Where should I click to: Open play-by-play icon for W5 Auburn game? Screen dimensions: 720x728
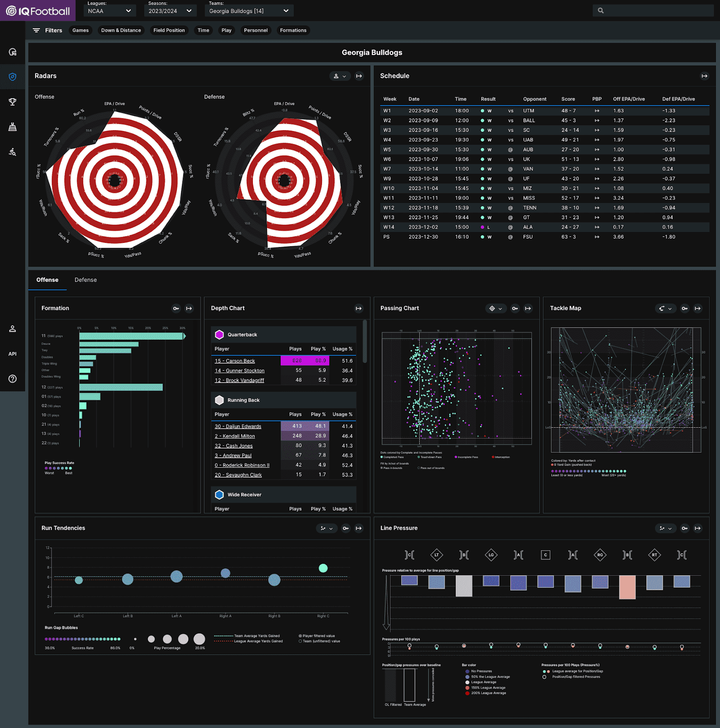(x=597, y=150)
